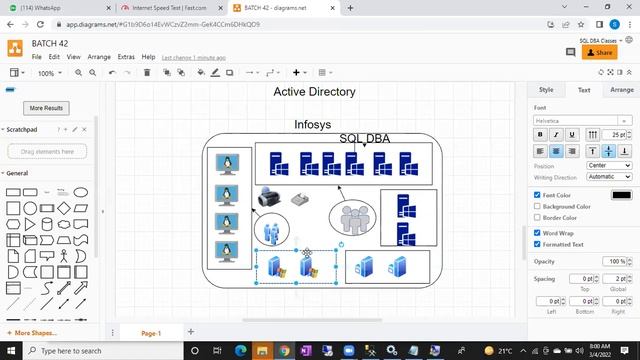Viewport: 640px width, 360px height.
Task: Select the cylinder shape in General
Action: [x=47, y=224]
